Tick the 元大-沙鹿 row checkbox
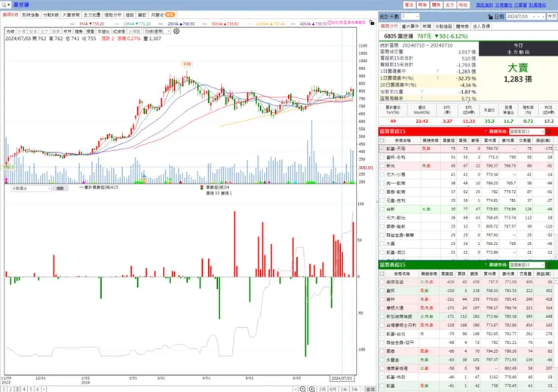The image size is (558, 392). 382,174
